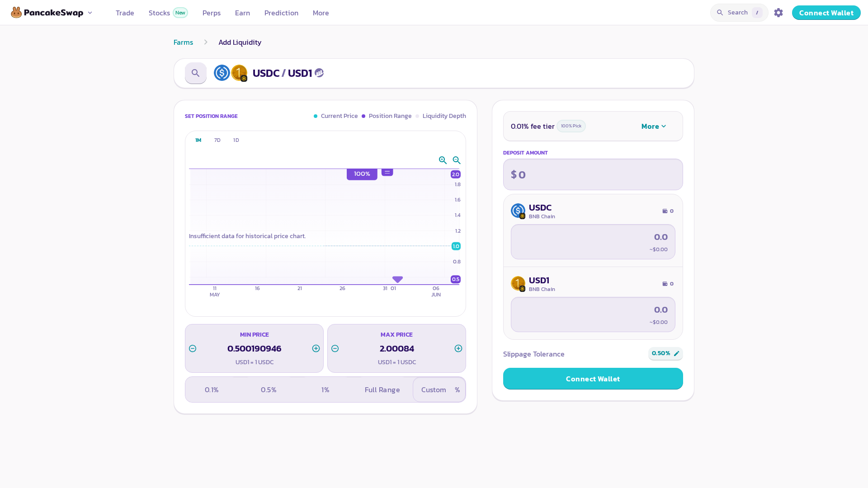
Task: Select the Full Range preset
Action: [382, 389]
